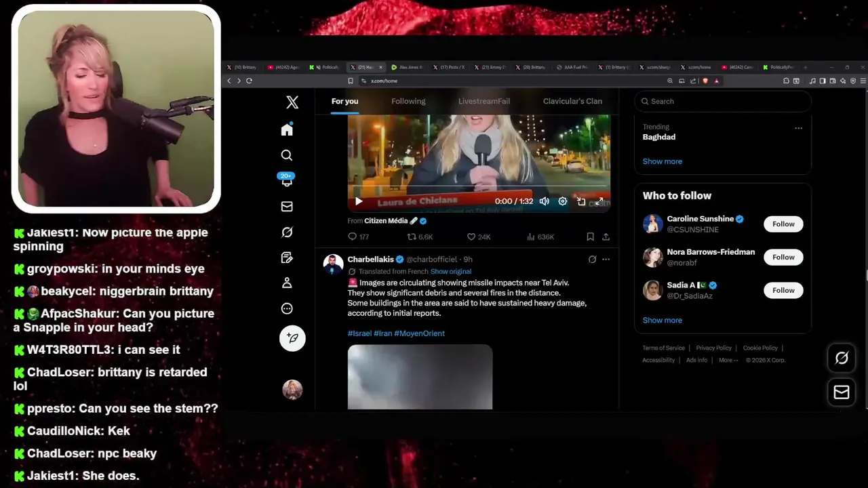This screenshot has width=868, height=488.
Task: Switch to the LivestreamFail tab
Action: click(484, 101)
